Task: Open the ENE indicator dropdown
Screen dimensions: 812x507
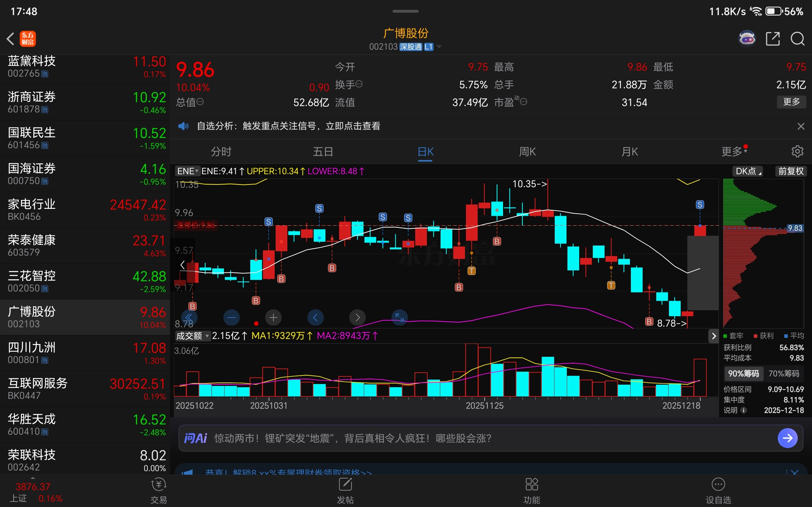Action: (x=187, y=171)
